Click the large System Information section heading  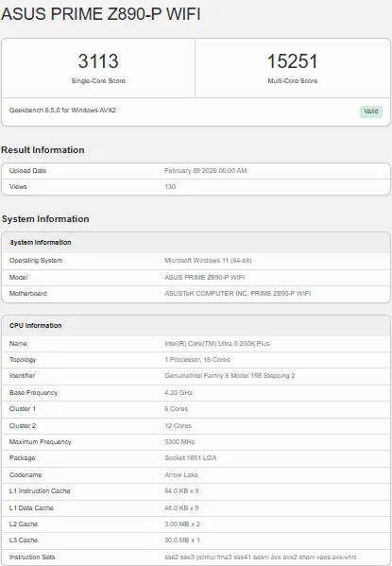(x=45, y=219)
